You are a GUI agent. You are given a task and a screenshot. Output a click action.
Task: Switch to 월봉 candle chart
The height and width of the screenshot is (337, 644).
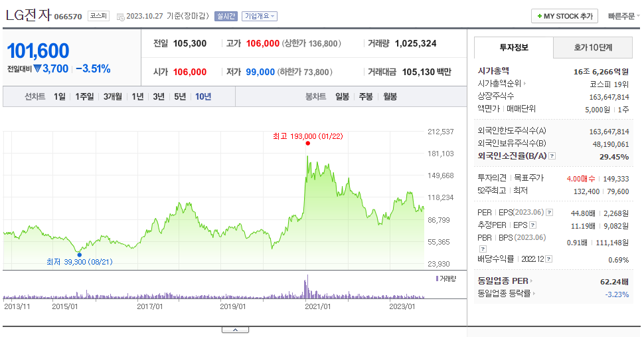(x=390, y=96)
